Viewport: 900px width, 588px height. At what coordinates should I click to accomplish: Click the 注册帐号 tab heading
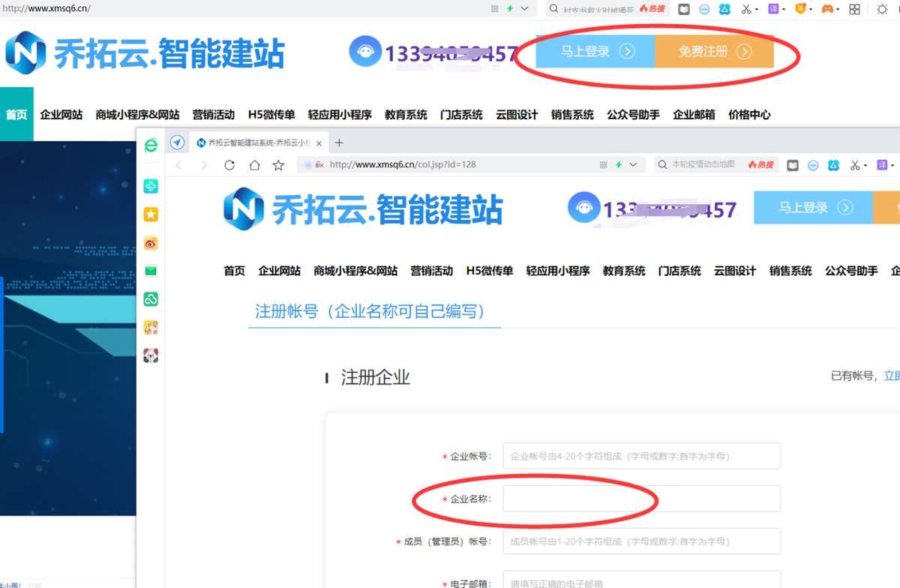tap(373, 310)
